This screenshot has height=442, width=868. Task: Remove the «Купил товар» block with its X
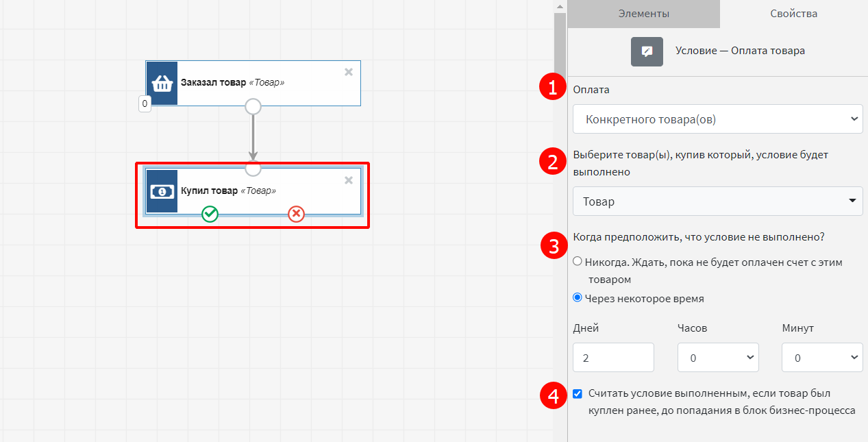348,180
